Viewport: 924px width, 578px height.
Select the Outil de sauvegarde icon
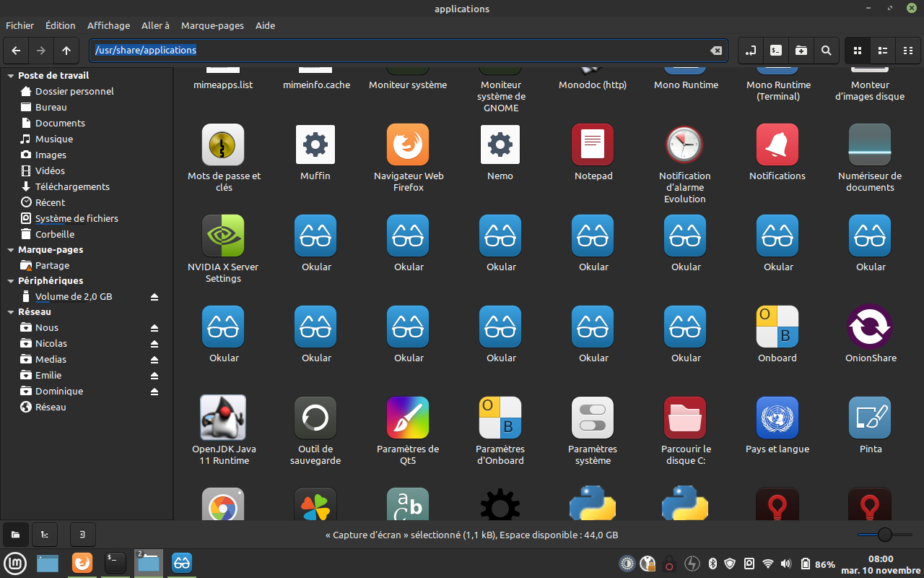(315, 418)
